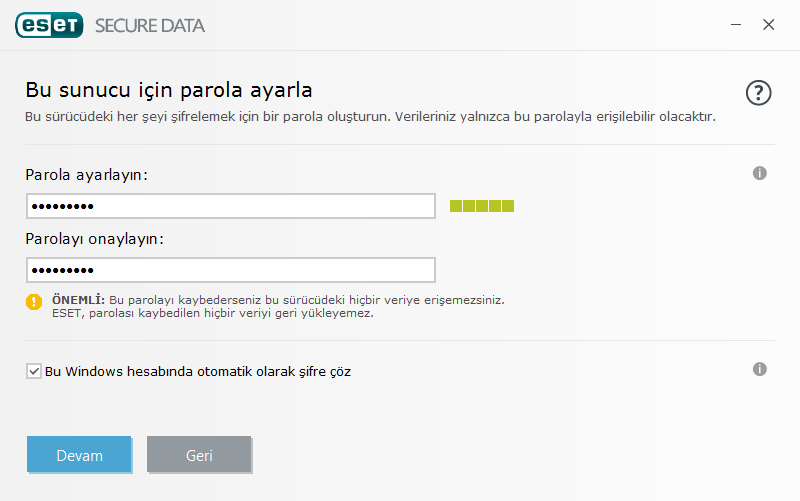The width and height of the screenshot is (800, 501).
Task: Click the SECURE DATA title text
Action: (150, 25)
